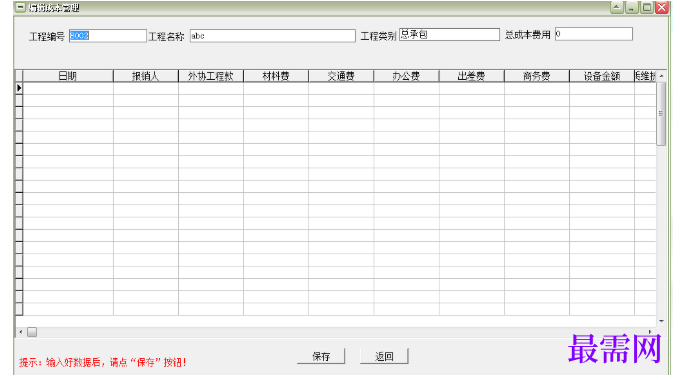Select the 材料费 column header

276,76
